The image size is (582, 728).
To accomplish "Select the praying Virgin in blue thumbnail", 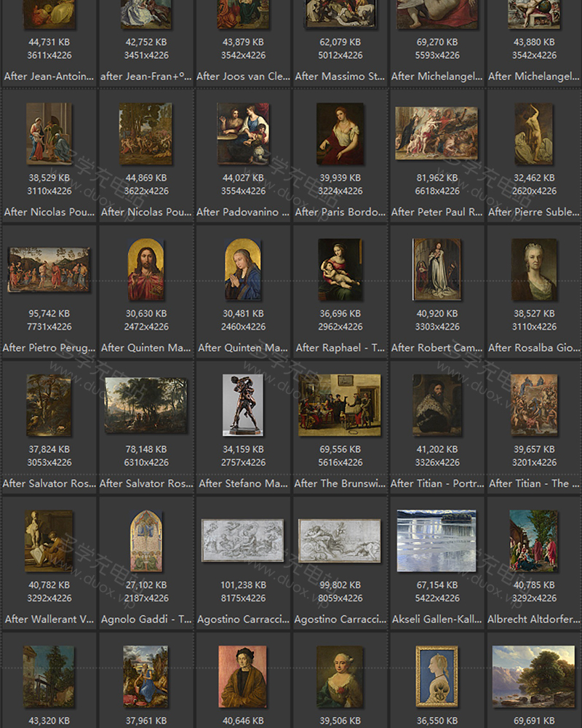I will pyautogui.click(x=243, y=269).
